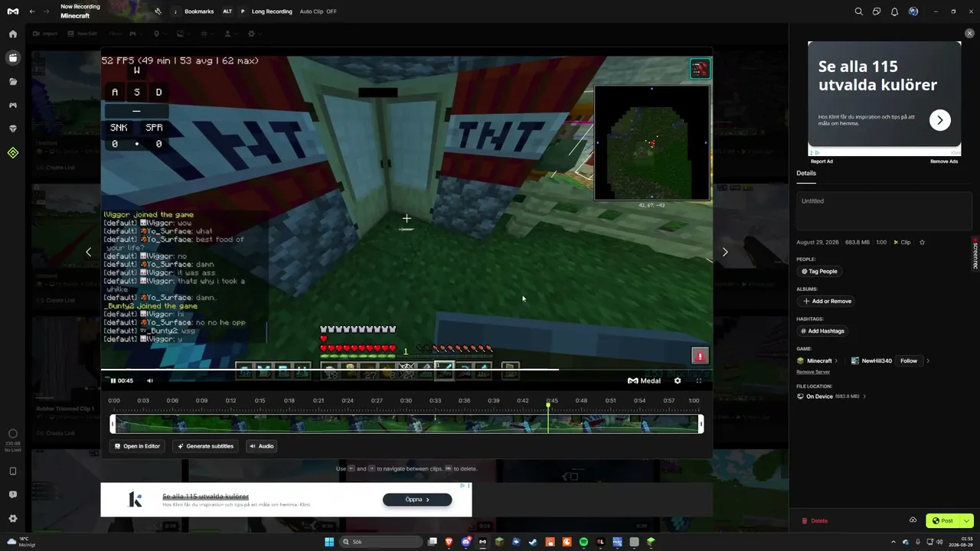Open the diamond Premium sidebar icon
Screen dimensions: 980x551
tap(13, 129)
